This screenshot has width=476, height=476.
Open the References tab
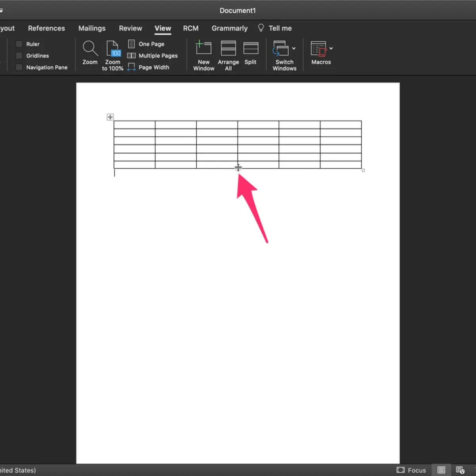point(46,28)
